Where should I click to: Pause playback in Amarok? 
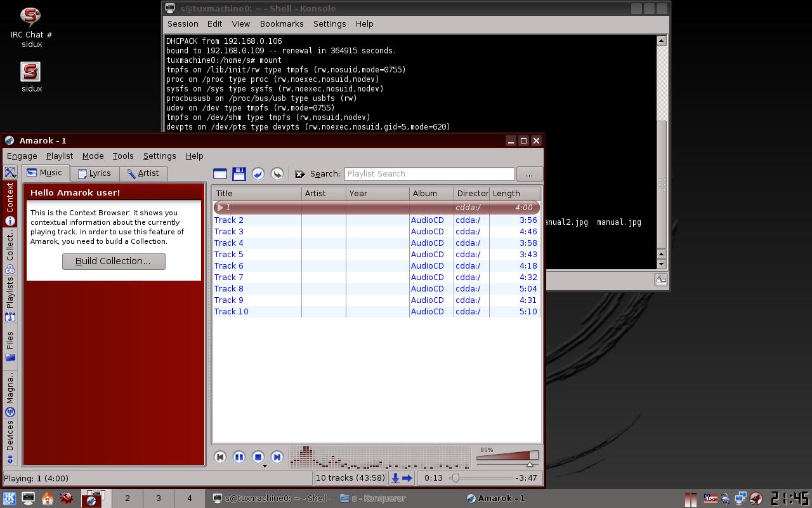239,457
